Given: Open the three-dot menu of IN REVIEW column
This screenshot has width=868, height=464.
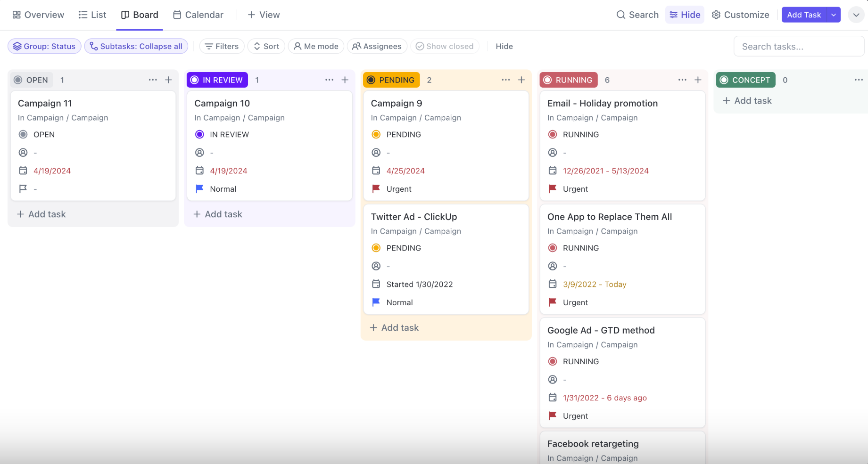Looking at the screenshot, I should point(329,80).
